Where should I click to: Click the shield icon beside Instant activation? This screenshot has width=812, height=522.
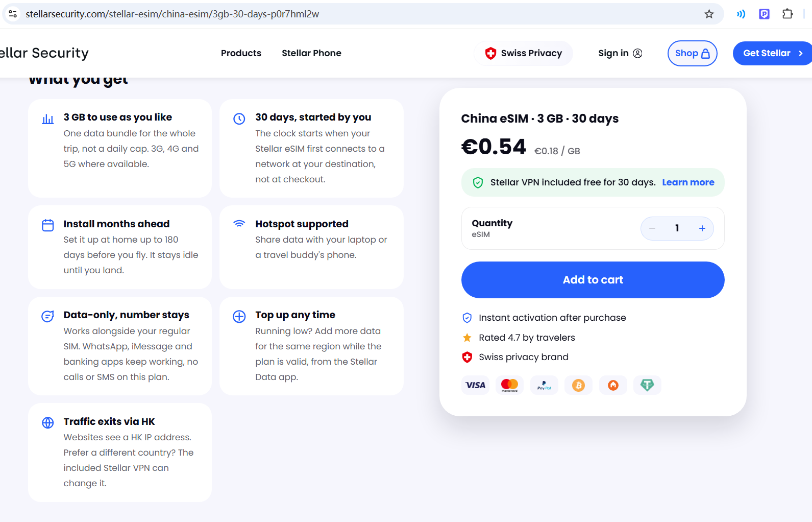[x=467, y=318]
